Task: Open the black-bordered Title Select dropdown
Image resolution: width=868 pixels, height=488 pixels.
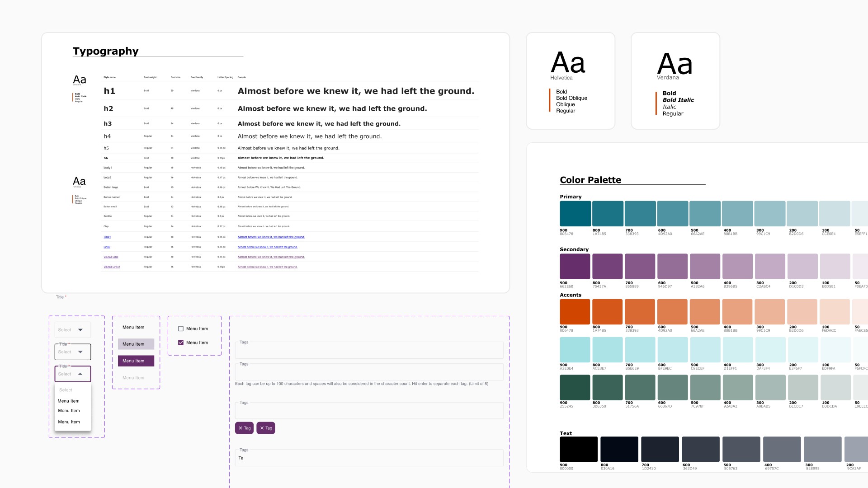Action: tap(73, 352)
